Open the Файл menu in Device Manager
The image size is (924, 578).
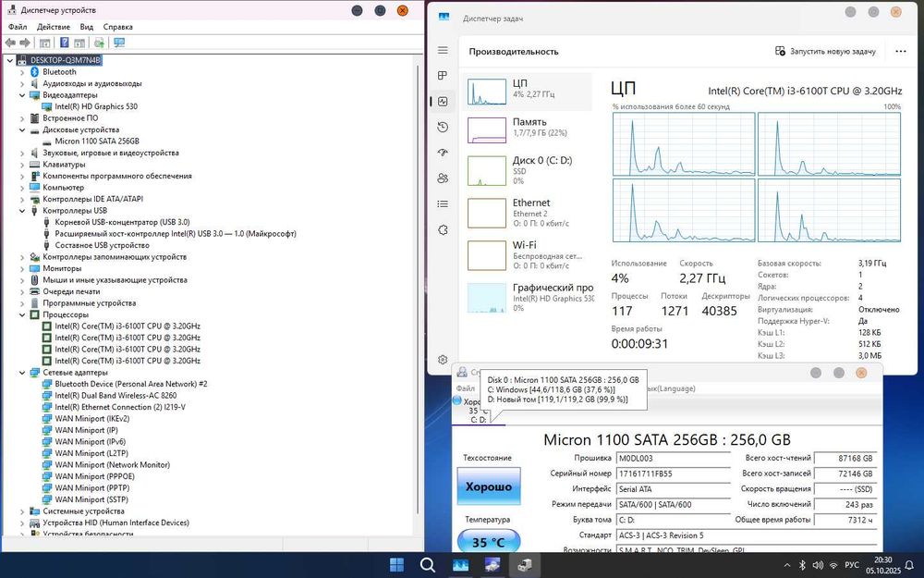(x=18, y=27)
